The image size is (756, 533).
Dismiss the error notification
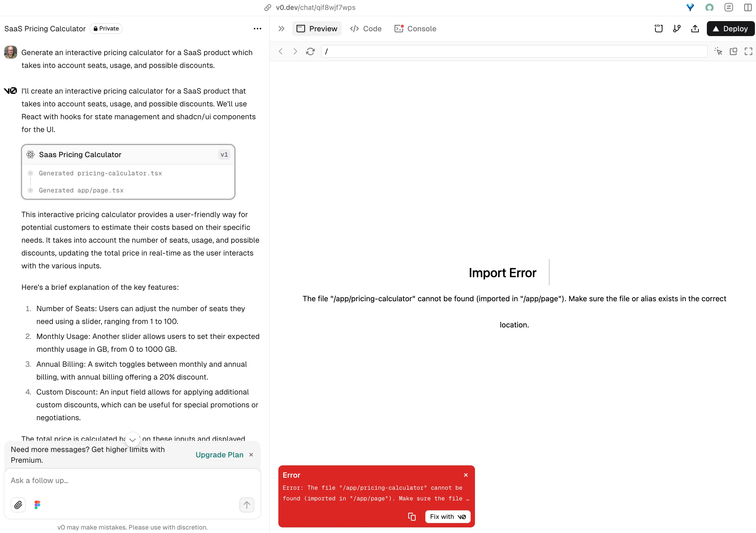point(466,475)
